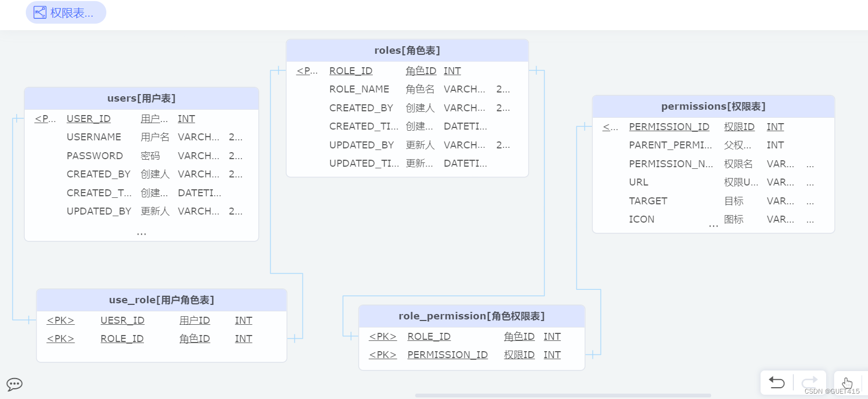Click ROLE_NAME field in roles table

(359, 89)
